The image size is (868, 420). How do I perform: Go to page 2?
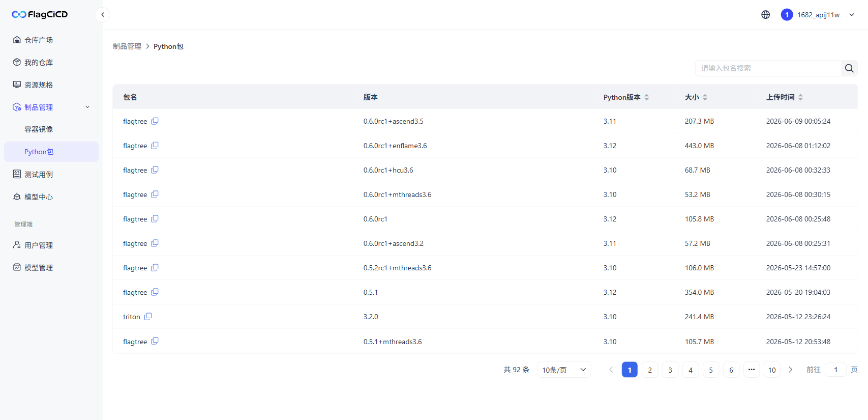[650, 370]
